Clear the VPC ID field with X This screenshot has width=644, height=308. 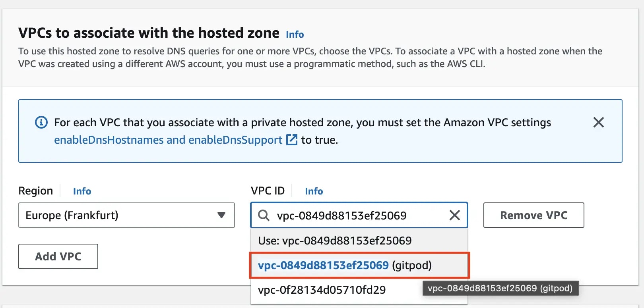click(454, 215)
